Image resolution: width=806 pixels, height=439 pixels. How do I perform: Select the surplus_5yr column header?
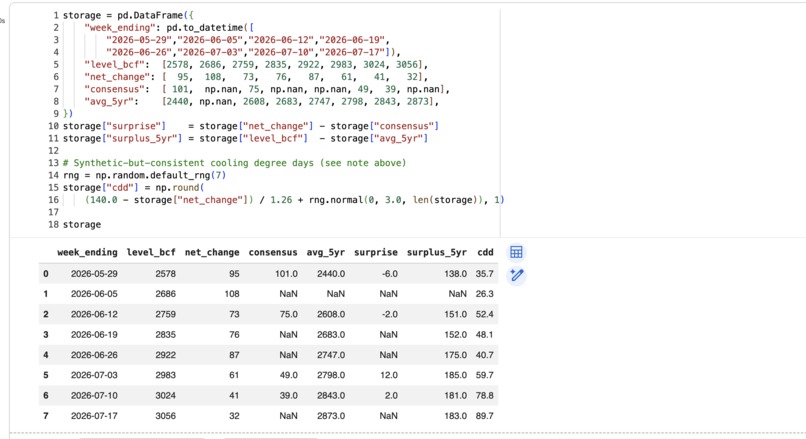(x=436, y=252)
